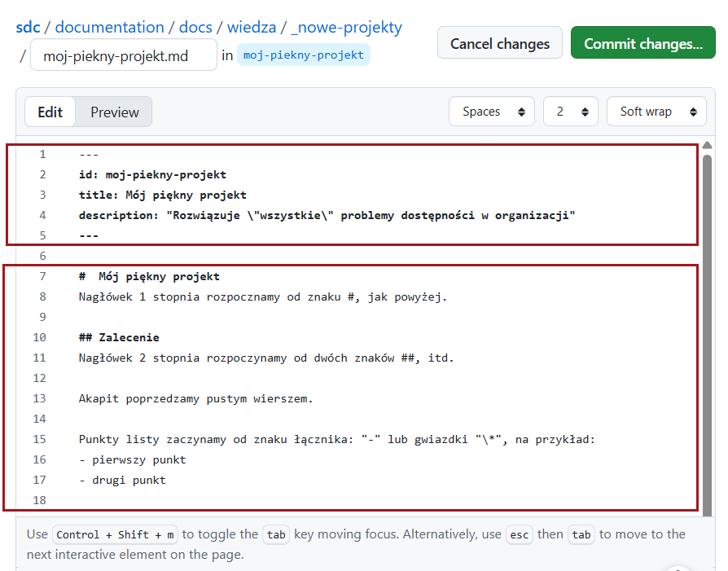
Task: Place cursor on the description line
Action: point(326,215)
